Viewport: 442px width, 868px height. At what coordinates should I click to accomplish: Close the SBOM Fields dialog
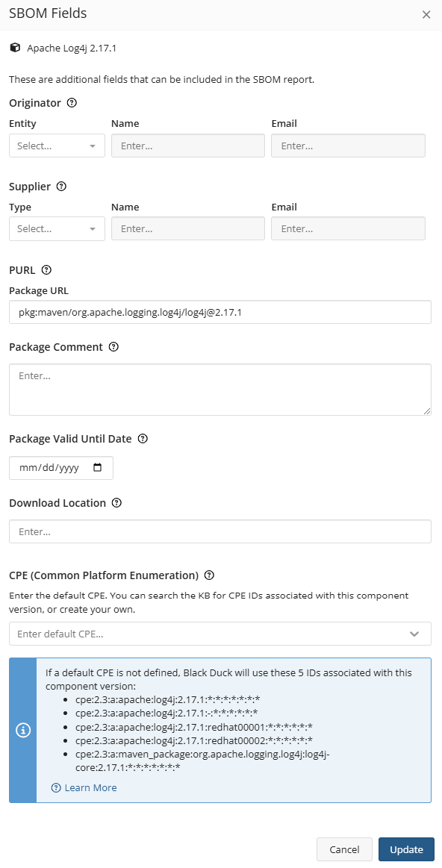tap(426, 15)
